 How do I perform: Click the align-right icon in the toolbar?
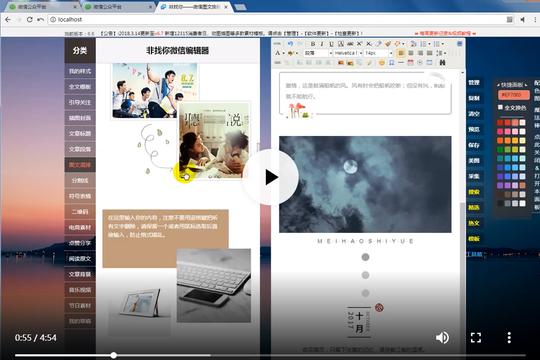click(x=420, y=53)
